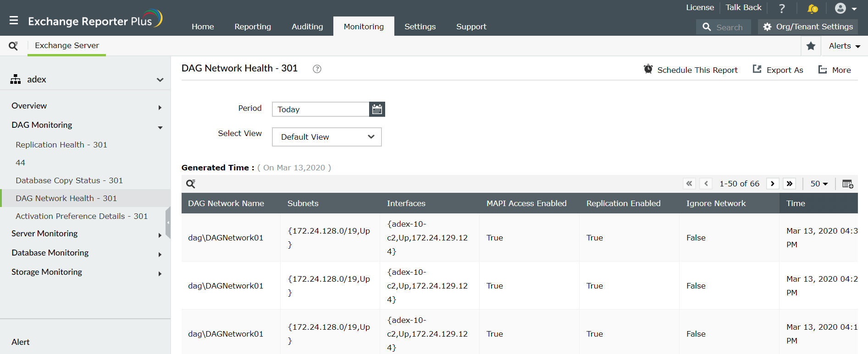Switch to the Reporting tab
The width and height of the screenshot is (868, 354).
(253, 27)
